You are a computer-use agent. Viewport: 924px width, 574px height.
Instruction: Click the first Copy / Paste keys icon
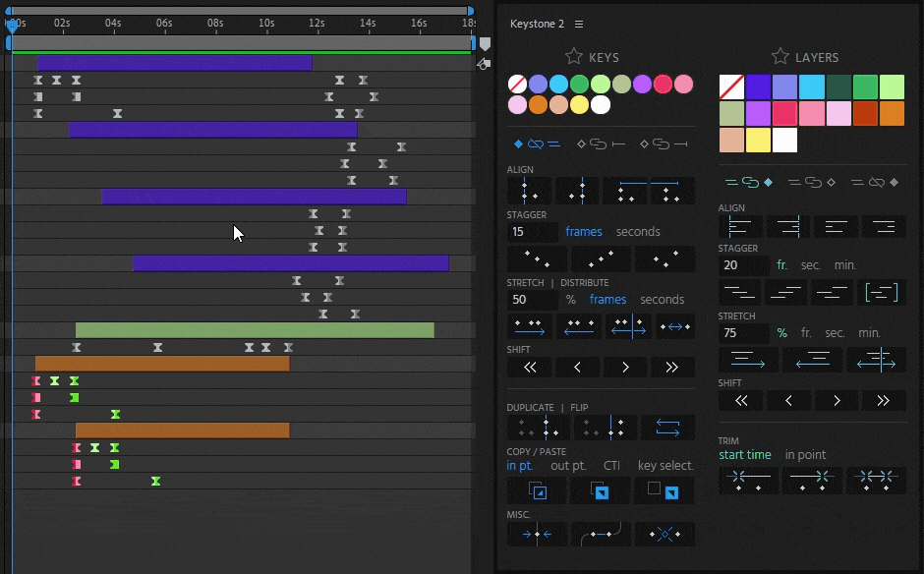(x=537, y=490)
